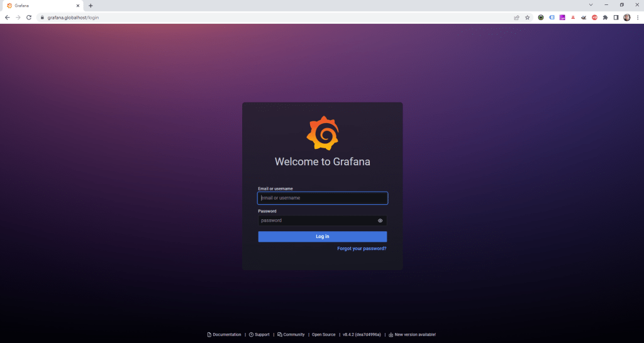Go back to the previous page
The image size is (644, 343).
coord(8,18)
